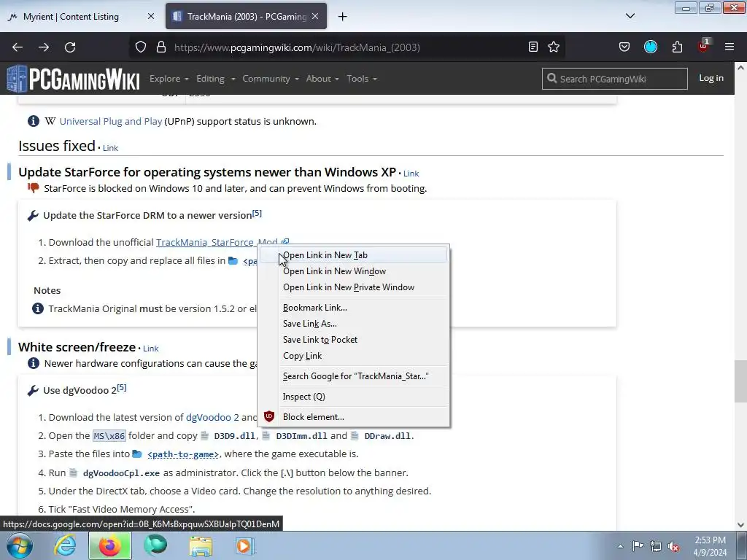The image size is (747, 560).
Task: Select Copy Link in context menu
Action: pyautogui.click(x=354, y=356)
